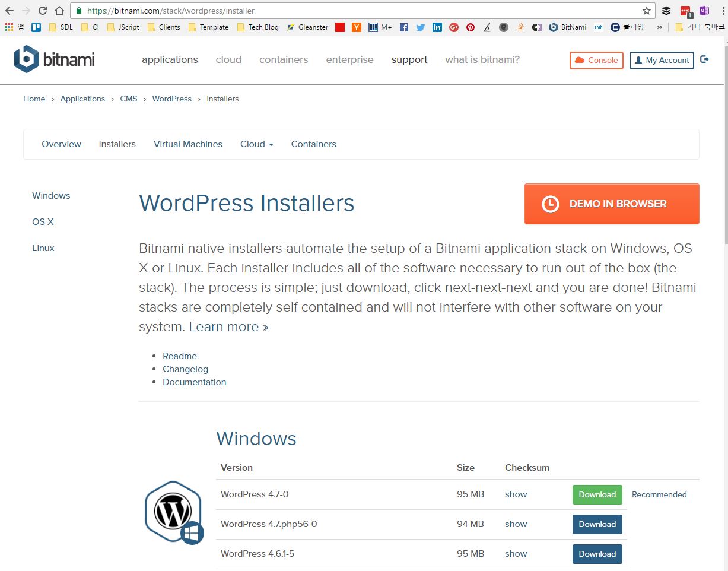Open the Pinterest bookmark icon
The image size is (728, 571).
click(471, 27)
